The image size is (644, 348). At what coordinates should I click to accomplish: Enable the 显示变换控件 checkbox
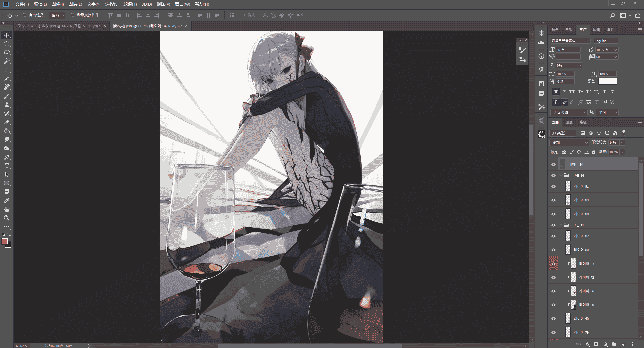[x=73, y=15]
